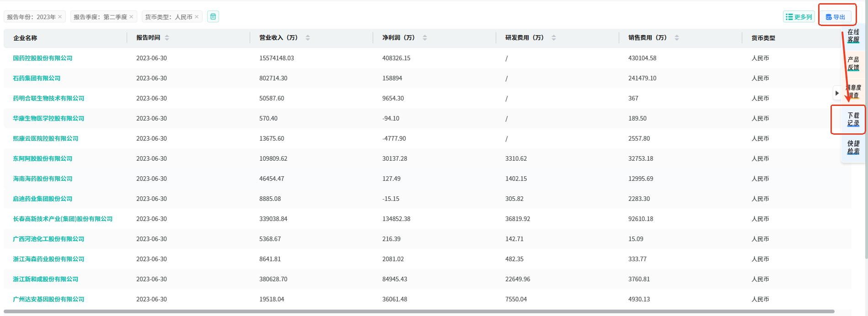
Task: Select net profit value 408326.15
Action: (396, 58)
